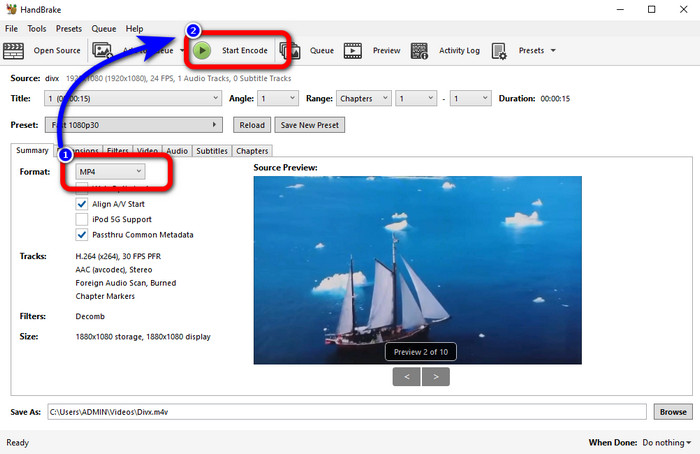This screenshot has height=454, width=700.
Task: Show previous preview image
Action: pos(406,377)
